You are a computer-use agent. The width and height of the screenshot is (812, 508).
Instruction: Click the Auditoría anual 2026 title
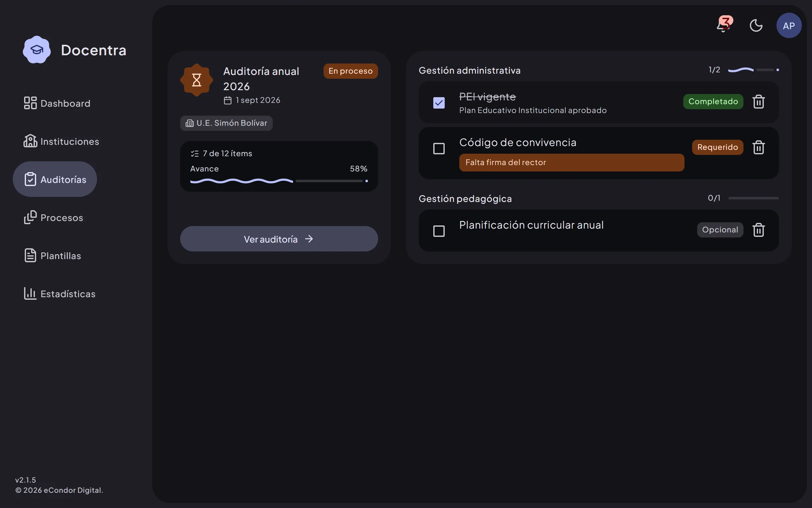(x=261, y=79)
